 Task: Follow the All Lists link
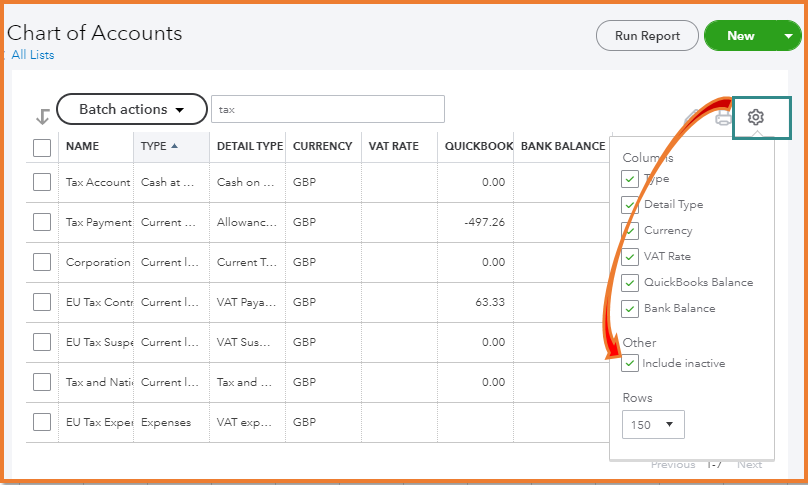pyautogui.click(x=33, y=55)
